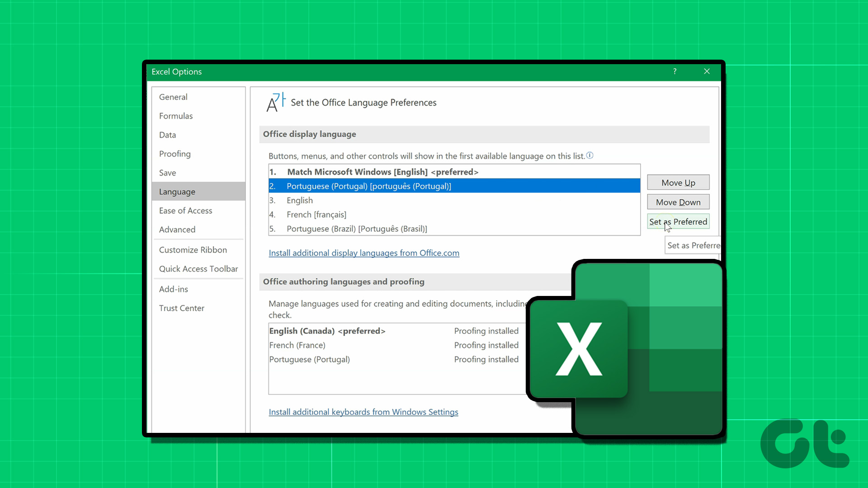Click the Set as Preferred button
The height and width of the screenshot is (488, 868).
point(678,221)
